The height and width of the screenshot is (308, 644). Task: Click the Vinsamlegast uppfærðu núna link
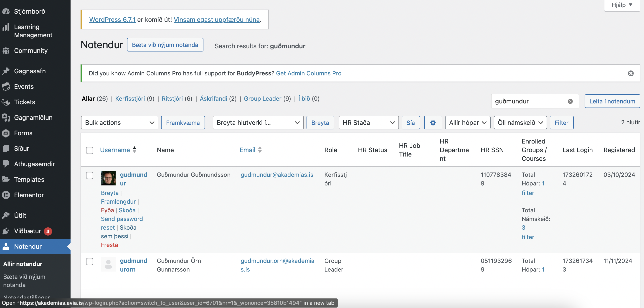(x=216, y=20)
